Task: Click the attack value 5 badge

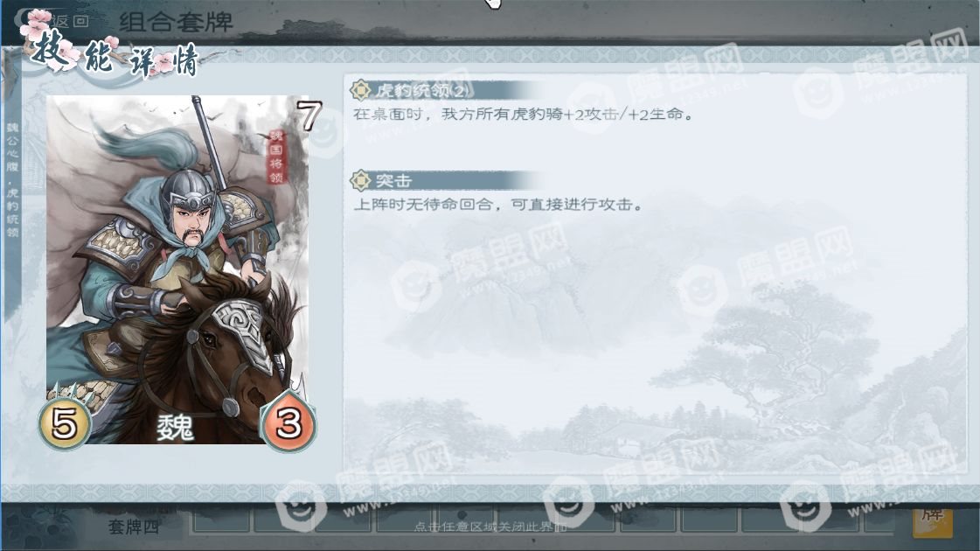Action: tap(65, 424)
